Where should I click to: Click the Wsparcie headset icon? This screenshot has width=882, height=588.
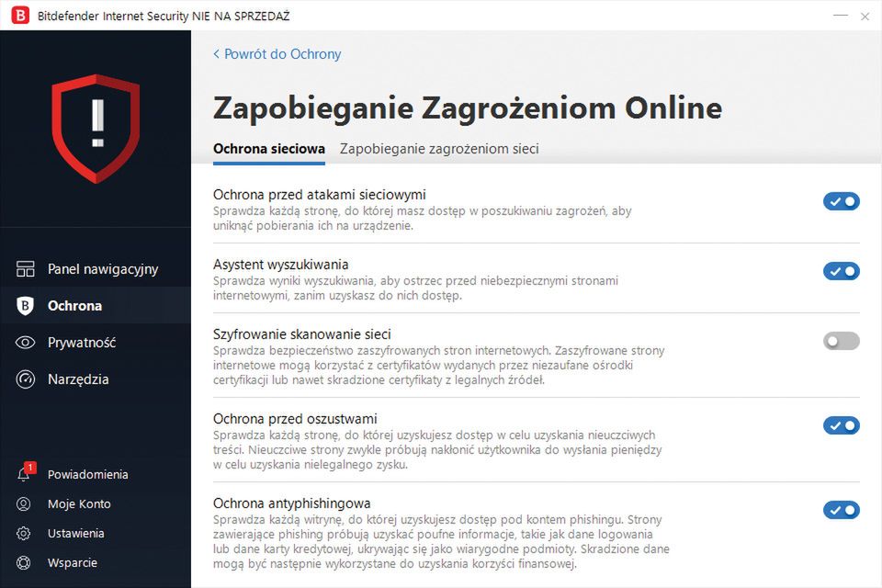coord(25,562)
